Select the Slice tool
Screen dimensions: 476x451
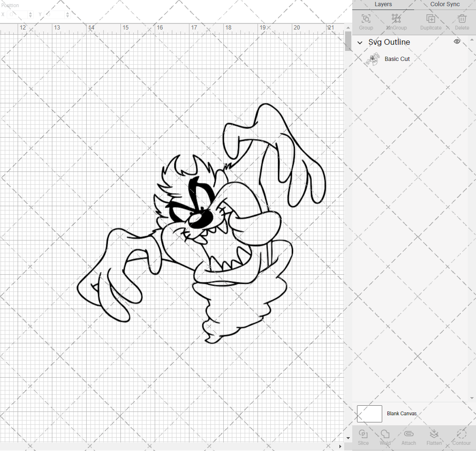363,434
